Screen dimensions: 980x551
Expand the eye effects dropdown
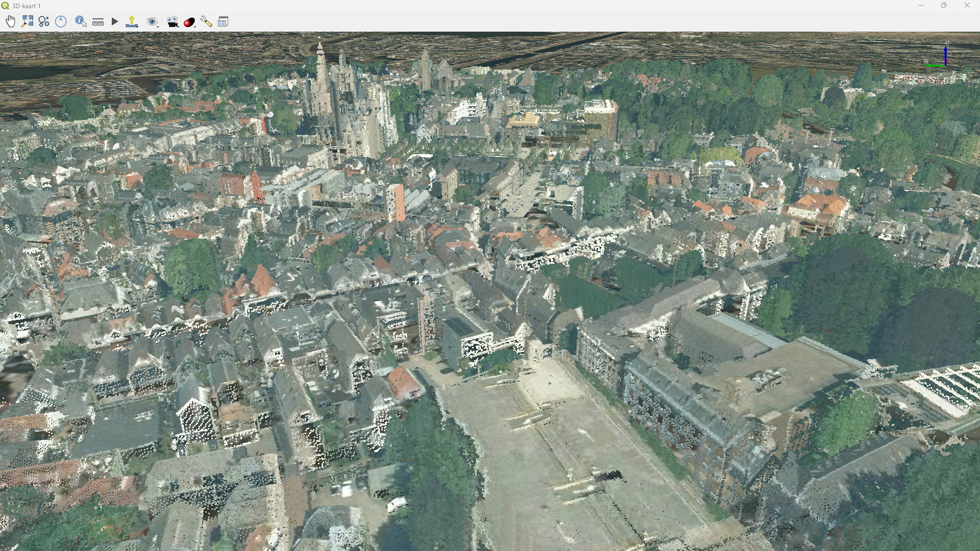[x=152, y=22]
